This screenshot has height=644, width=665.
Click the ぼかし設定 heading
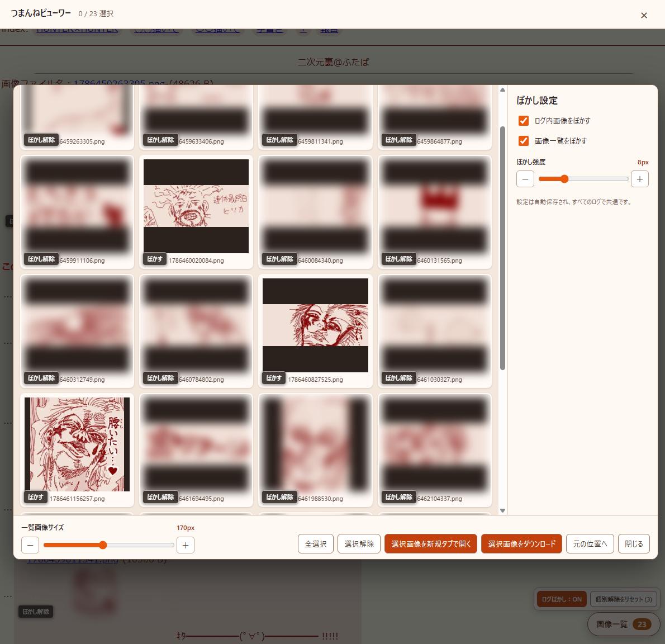537,101
